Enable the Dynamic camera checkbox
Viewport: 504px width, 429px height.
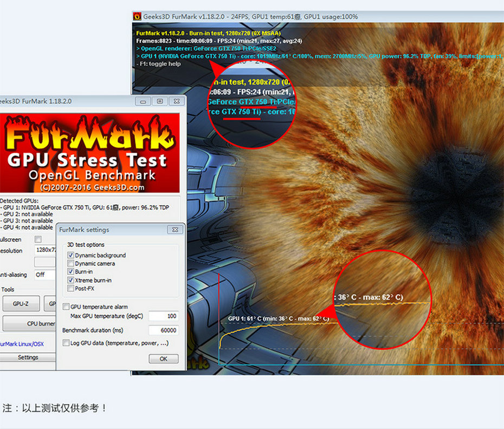click(70, 263)
